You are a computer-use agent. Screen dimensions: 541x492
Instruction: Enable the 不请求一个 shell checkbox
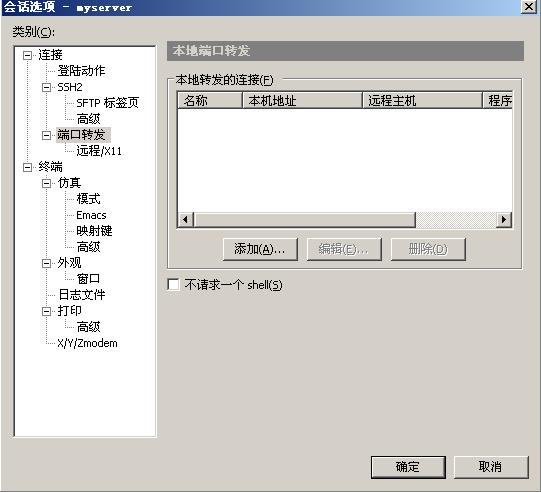click(x=173, y=285)
